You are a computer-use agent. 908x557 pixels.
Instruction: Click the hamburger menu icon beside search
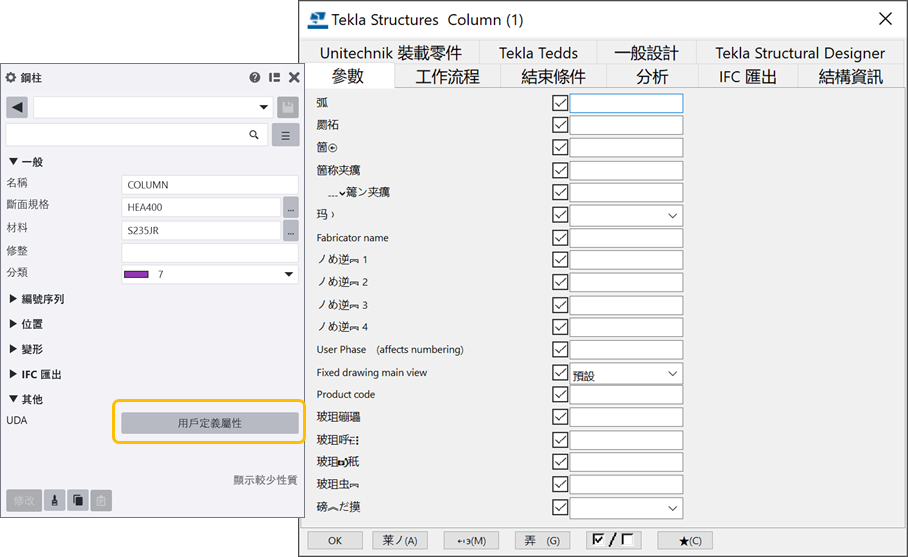[x=285, y=135]
